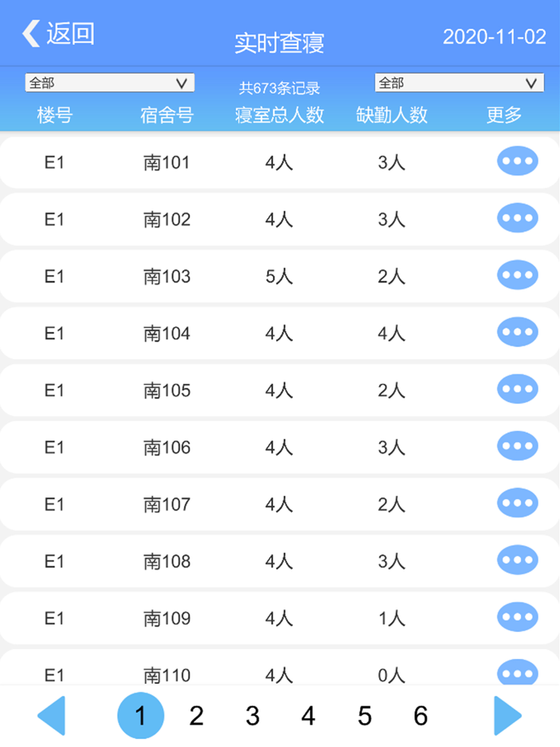Open more options for dorm 南104
Screen dimensions: 560x747
click(517, 332)
